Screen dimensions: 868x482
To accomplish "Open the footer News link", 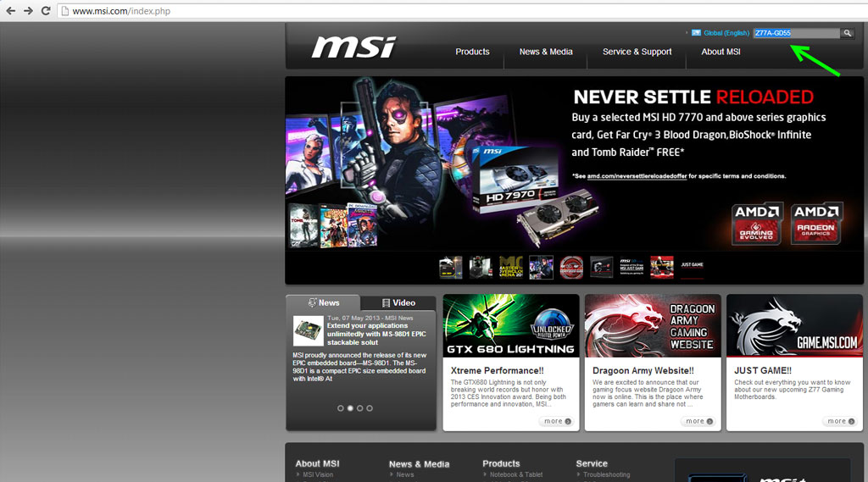I will tap(404, 475).
